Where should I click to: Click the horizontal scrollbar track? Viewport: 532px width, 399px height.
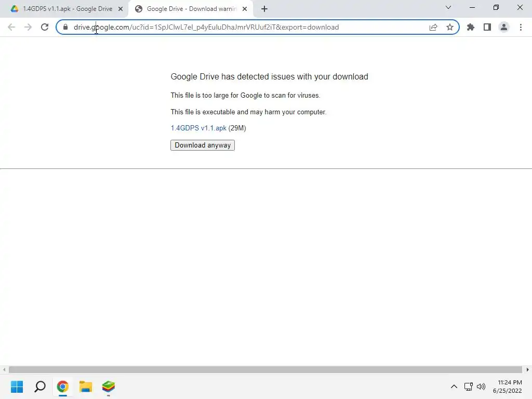(x=265, y=369)
